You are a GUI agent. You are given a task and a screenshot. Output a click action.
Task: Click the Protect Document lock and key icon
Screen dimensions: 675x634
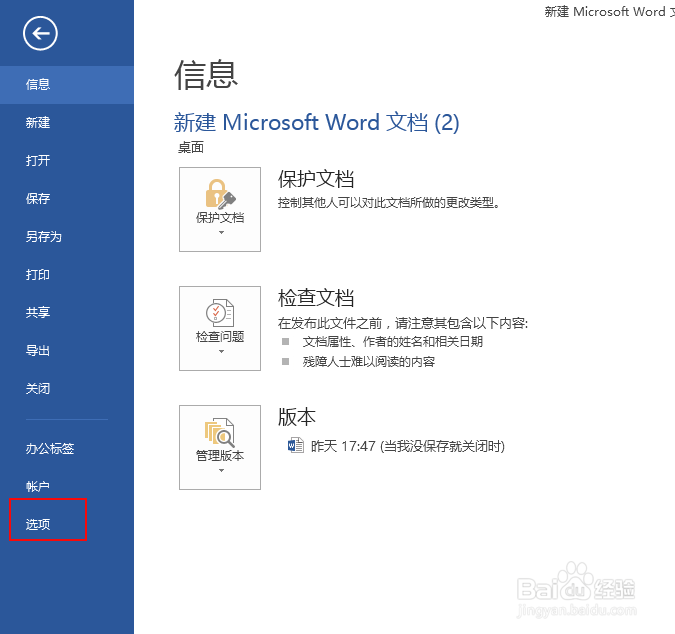pyautogui.click(x=220, y=194)
